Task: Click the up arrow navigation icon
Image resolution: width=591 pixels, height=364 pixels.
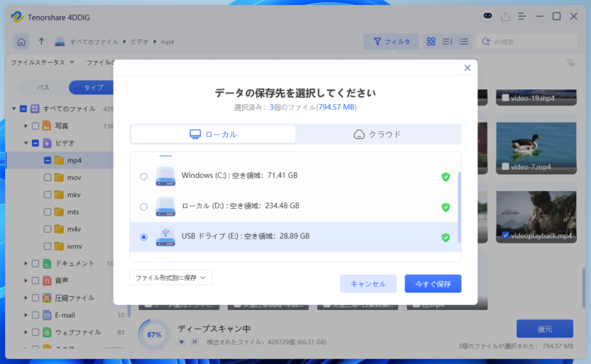Action: (42, 41)
